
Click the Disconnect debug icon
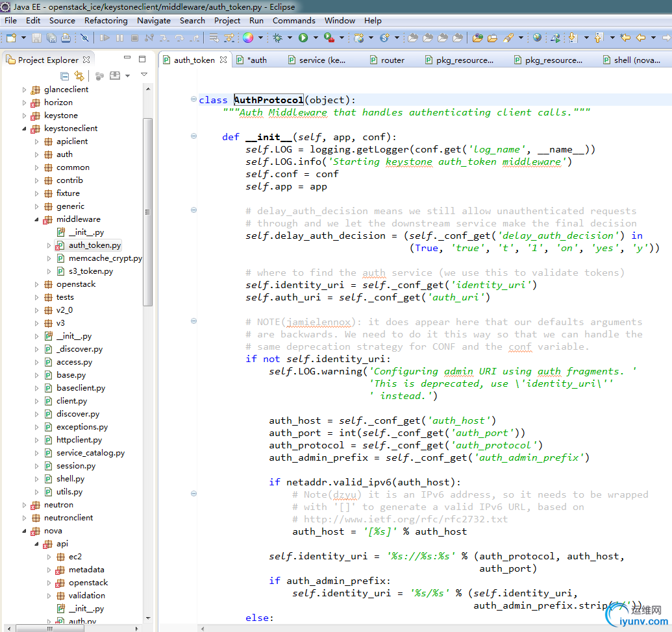point(149,38)
